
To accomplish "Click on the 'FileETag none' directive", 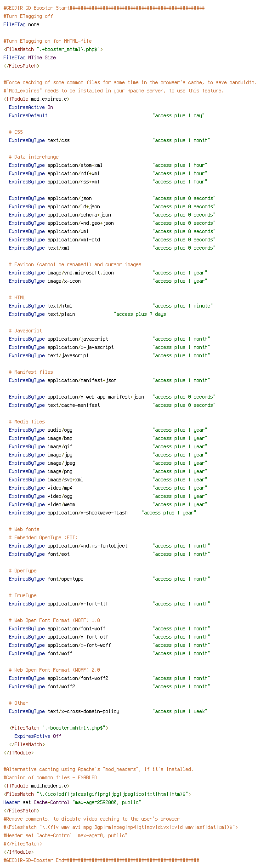I will coord(21,24).
